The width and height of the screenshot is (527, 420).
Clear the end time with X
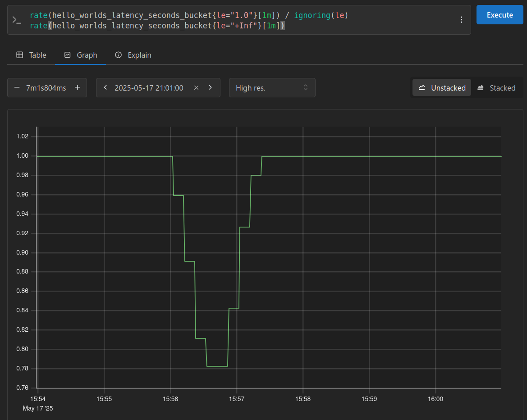coord(196,88)
